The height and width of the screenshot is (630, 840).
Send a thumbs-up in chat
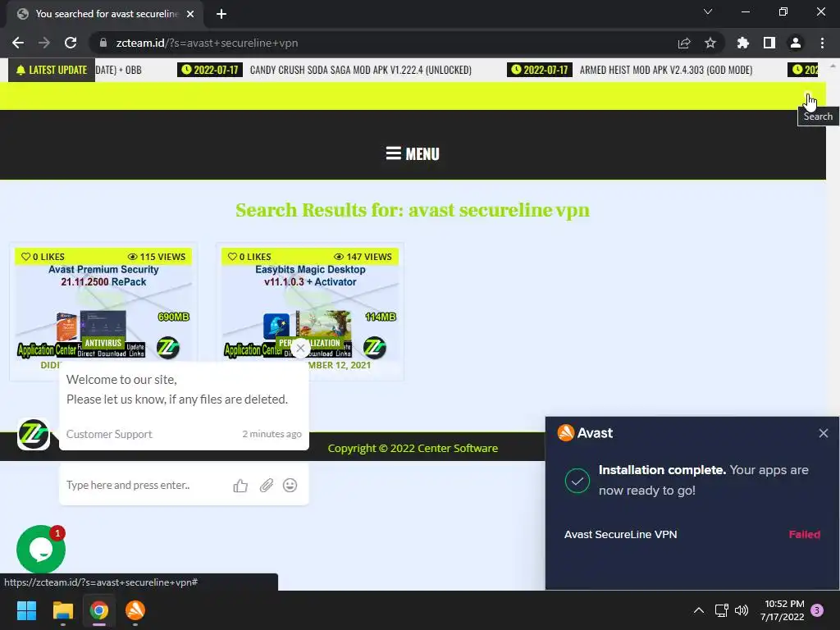pos(240,486)
